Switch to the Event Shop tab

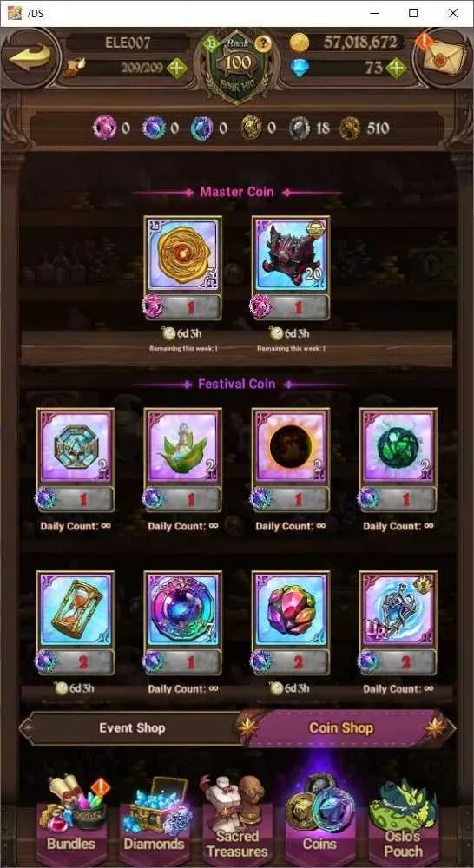132,728
